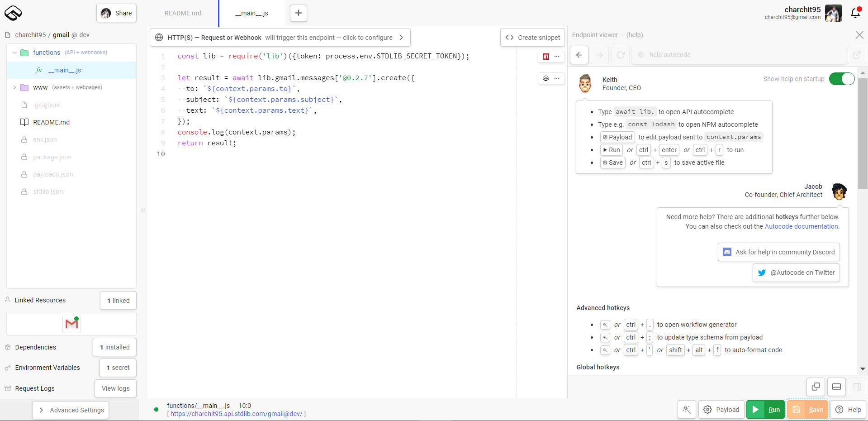Click the Autocode icon beside line 3
Viewport: 868px width, 421px height.
546,78
